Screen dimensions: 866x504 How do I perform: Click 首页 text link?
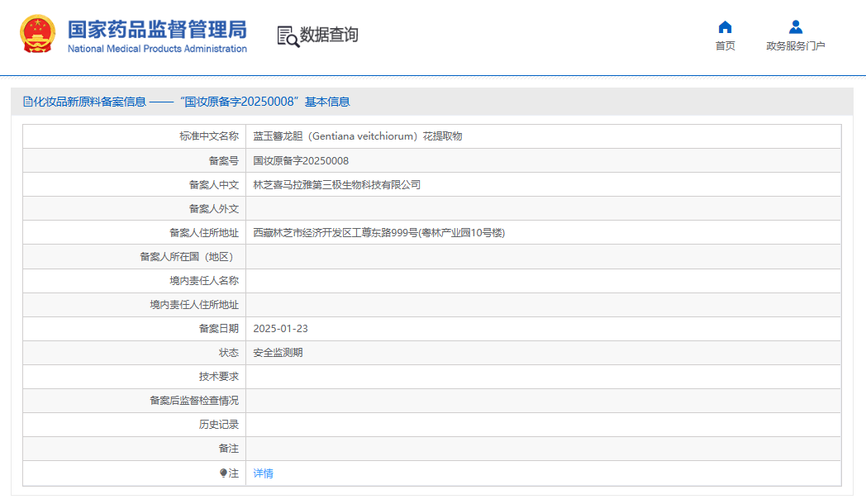pos(726,45)
